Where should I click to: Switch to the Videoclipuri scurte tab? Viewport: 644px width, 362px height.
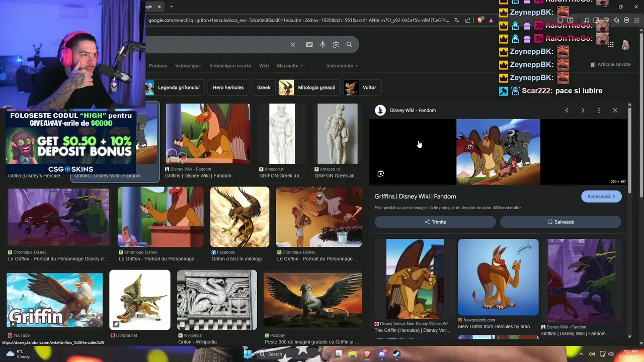click(x=230, y=66)
